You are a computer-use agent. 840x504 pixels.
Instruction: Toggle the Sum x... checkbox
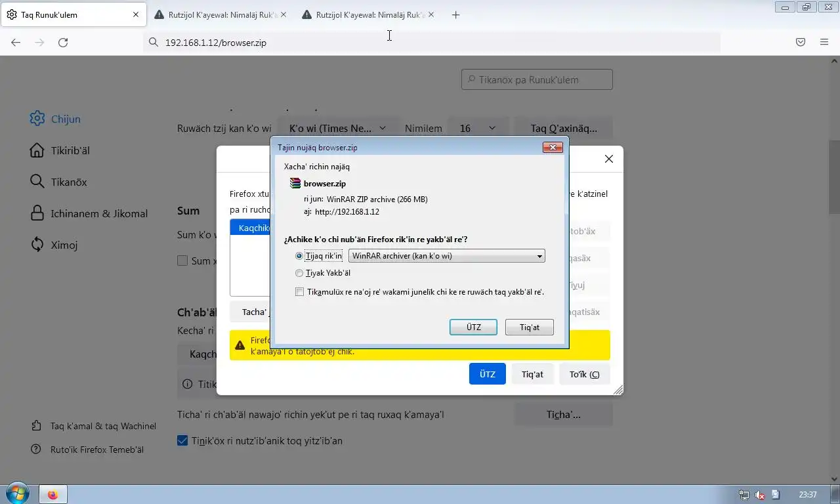click(x=183, y=261)
